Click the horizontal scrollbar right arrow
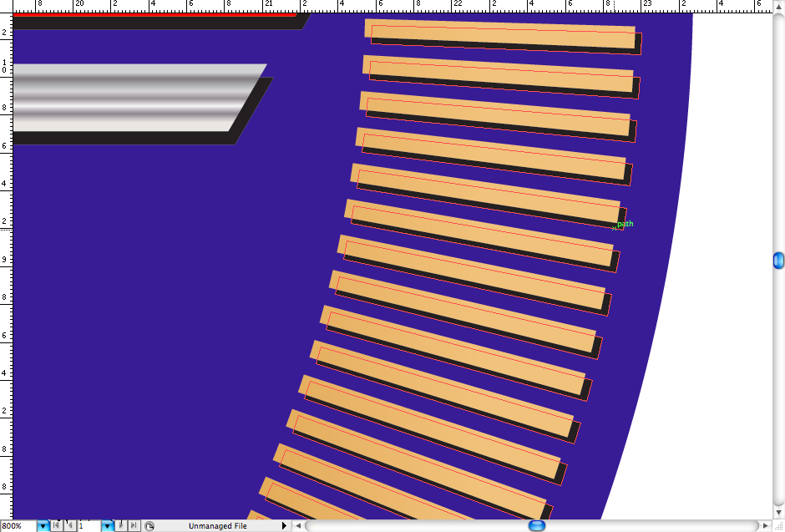This screenshot has width=785, height=532. [x=764, y=525]
